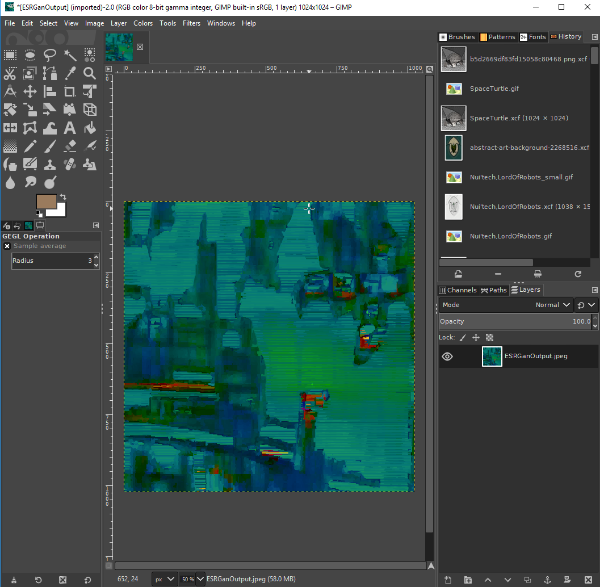600x587 pixels.
Task: Open the layer Mode dropdown showing Normal
Action: tap(552, 305)
